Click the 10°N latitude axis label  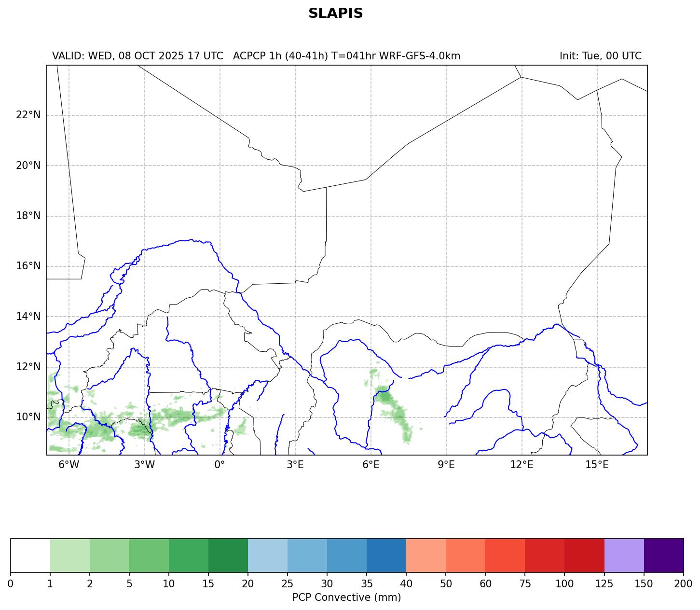click(x=28, y=417)
